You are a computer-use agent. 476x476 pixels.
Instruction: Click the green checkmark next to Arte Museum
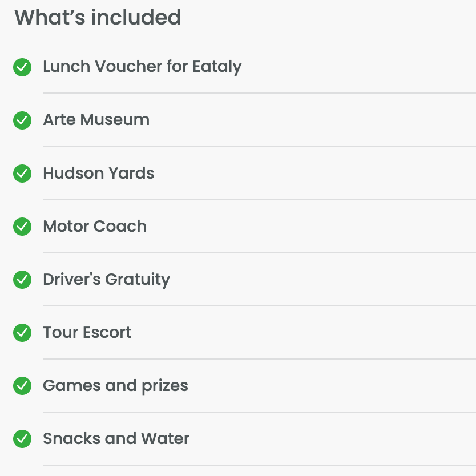click(22, 120)
